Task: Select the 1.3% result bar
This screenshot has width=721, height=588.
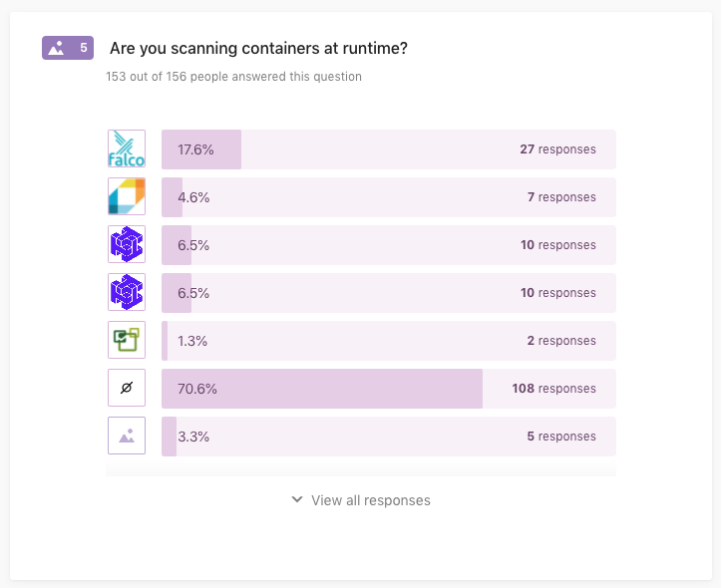Action: (x=389, y=341)
